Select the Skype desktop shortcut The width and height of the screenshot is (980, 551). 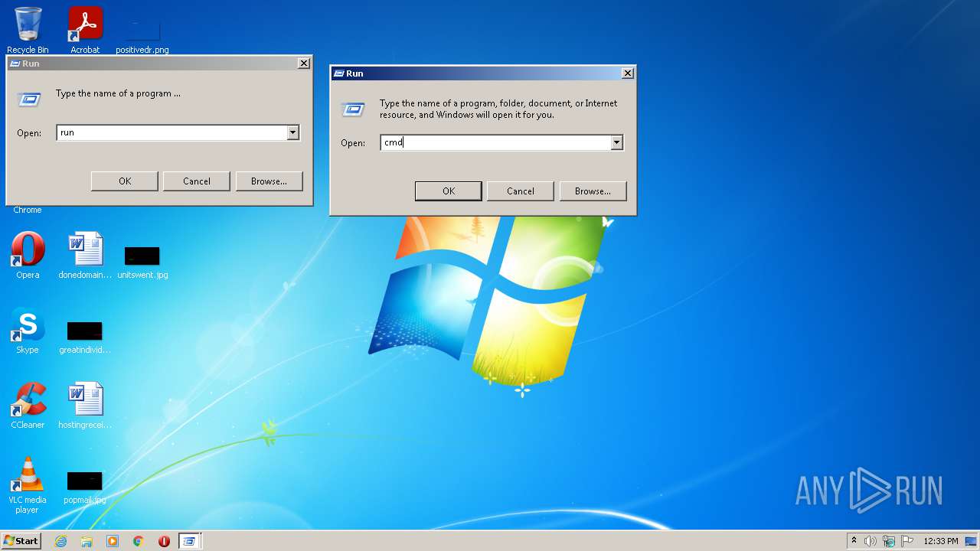pos(28,331)
